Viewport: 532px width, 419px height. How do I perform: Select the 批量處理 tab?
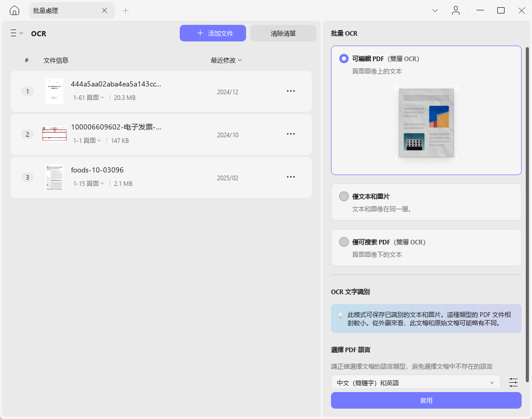coord(71,10)
